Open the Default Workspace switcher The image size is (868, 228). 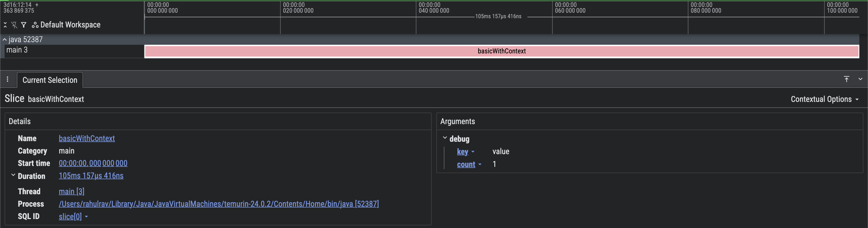point(66,25)
